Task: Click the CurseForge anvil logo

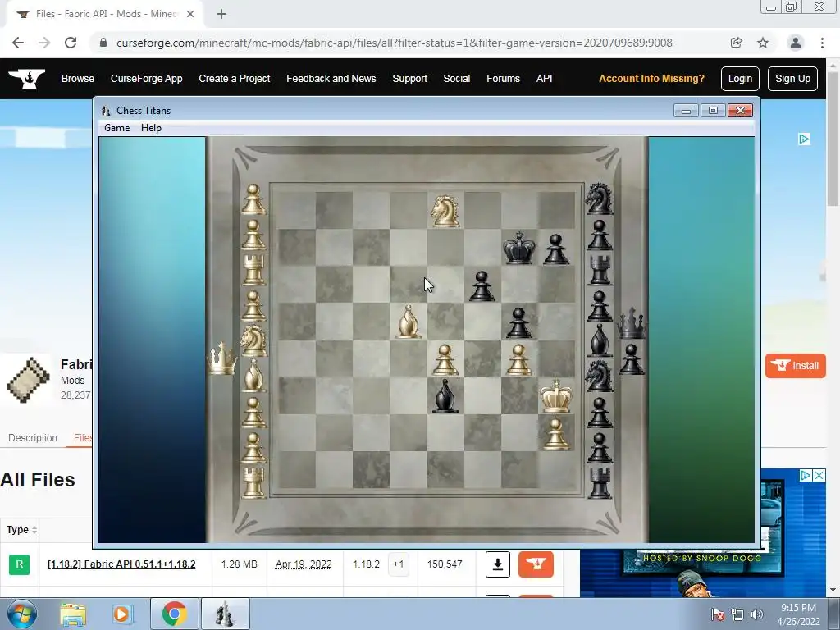Action: [27, 79]
